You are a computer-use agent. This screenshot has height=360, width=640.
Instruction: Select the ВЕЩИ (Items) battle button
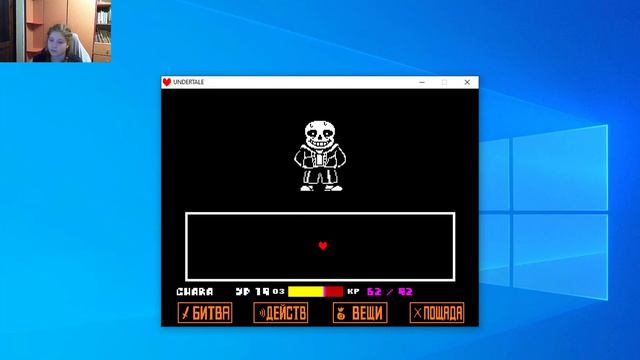click(x=360, y=313)
